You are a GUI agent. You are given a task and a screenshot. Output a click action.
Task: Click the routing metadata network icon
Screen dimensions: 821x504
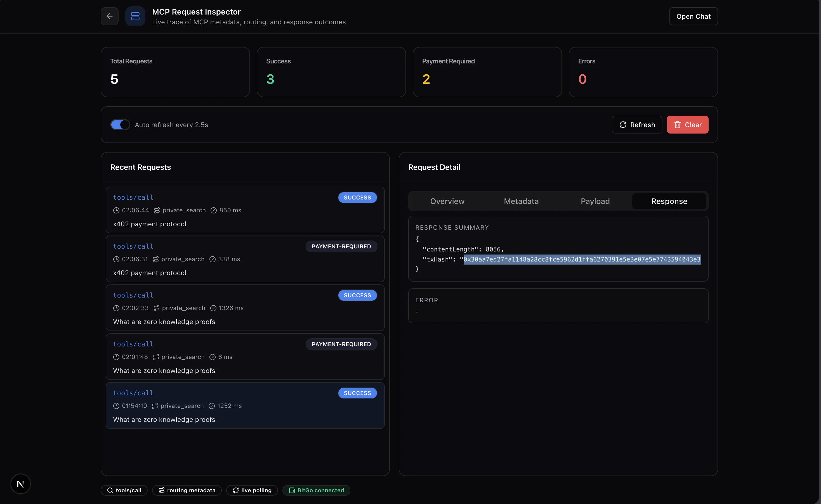(161, 490)
